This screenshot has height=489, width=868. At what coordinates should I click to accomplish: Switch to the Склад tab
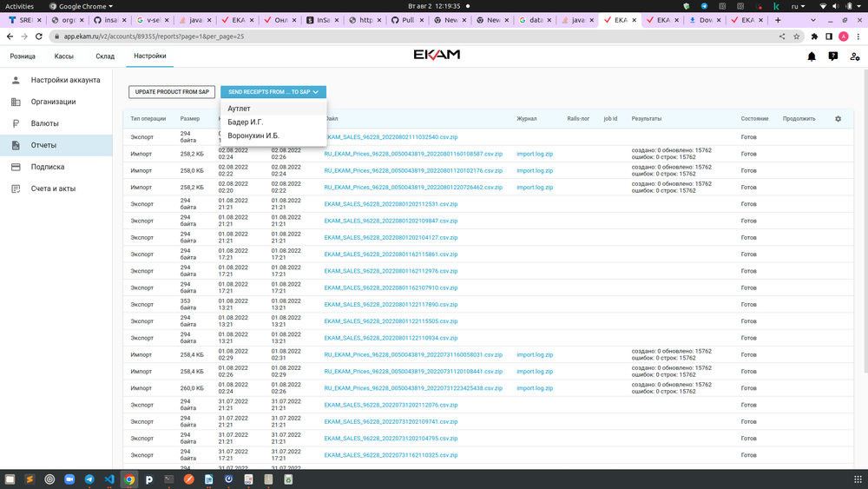click(105, 56)
